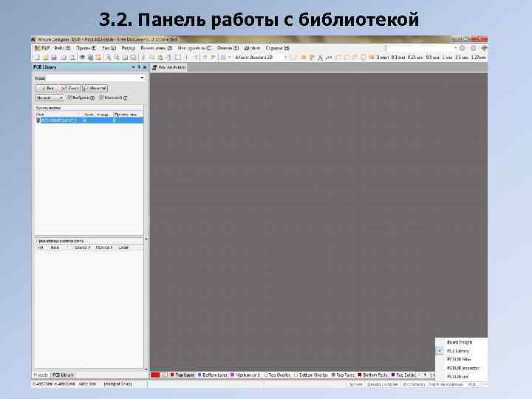Select the Bottom Paste layer tab
The image size is (532, 399).
click(372, 375)
